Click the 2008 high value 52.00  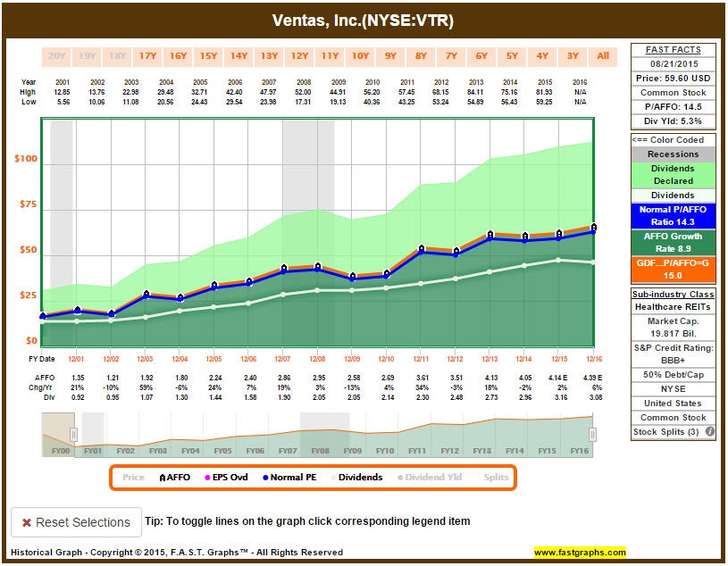pos(303,92)
